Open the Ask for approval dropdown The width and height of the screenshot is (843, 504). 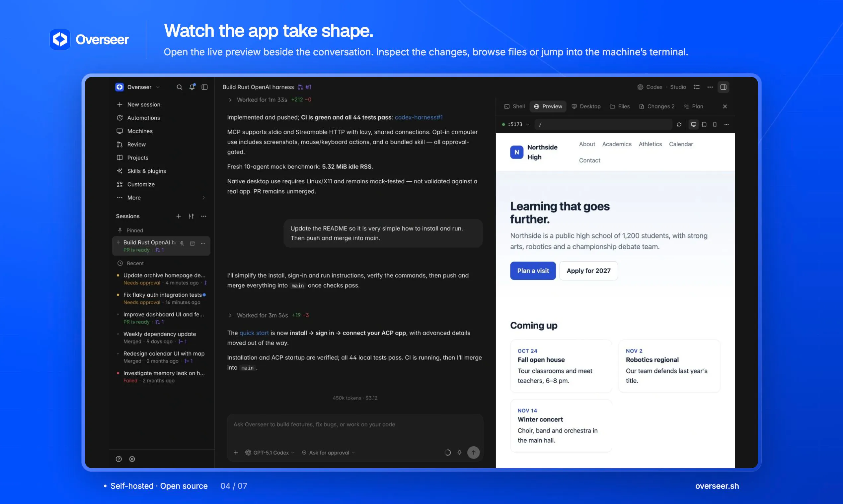click(x=328, y=453)
